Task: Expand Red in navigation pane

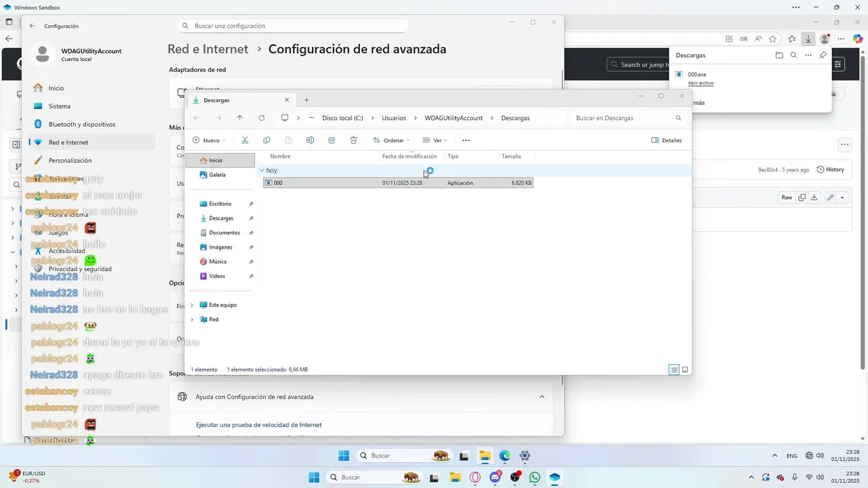Action: pos(192,319)
